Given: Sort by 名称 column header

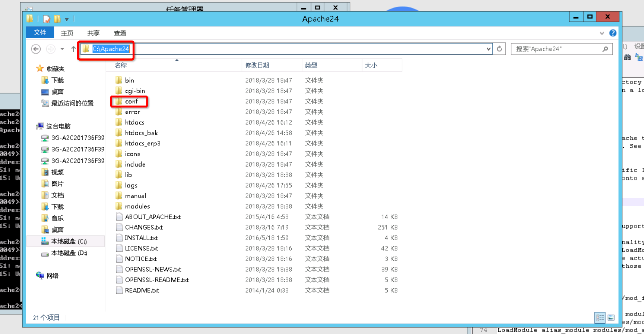Looking at the screenshot, I should pyautogui.click(x=121, y=65).
